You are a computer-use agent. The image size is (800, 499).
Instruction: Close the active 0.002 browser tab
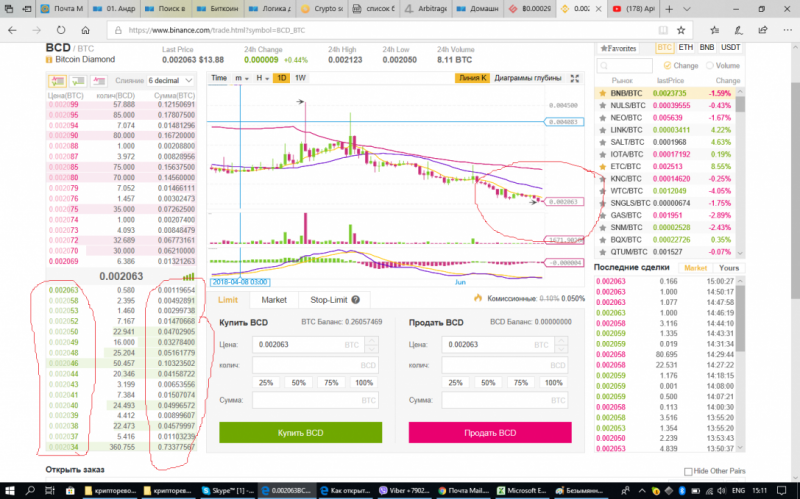(x=598, y=9)
